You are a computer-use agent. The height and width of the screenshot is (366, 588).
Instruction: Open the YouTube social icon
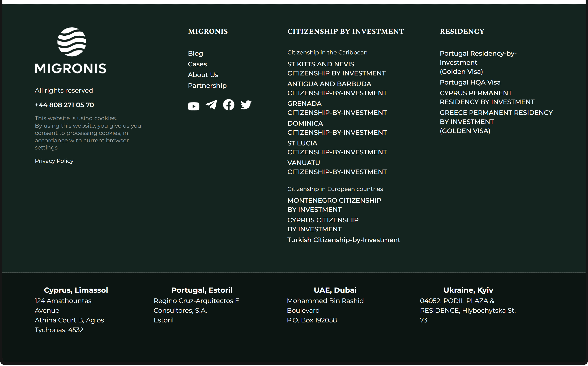[x=194, y=106]
